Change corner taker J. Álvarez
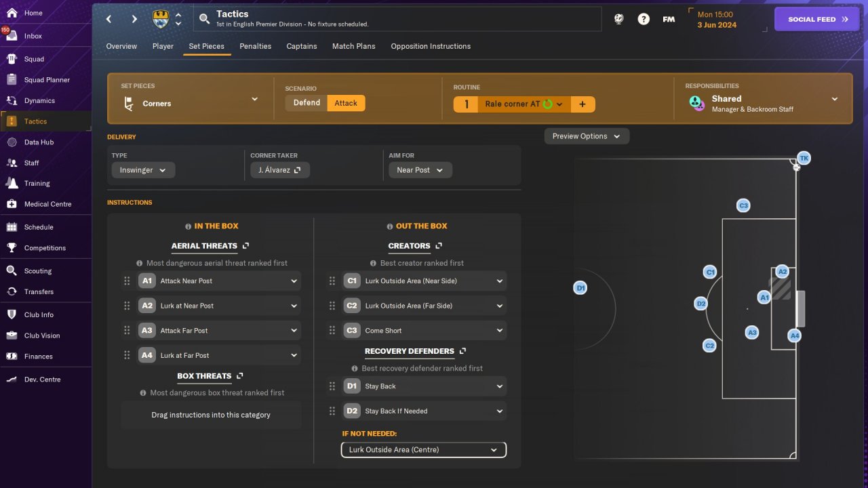 (280, 170)
